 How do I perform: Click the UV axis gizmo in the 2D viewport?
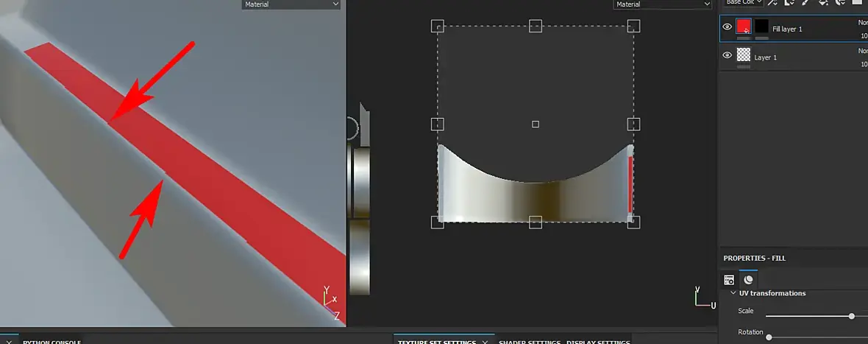(705, 297)
